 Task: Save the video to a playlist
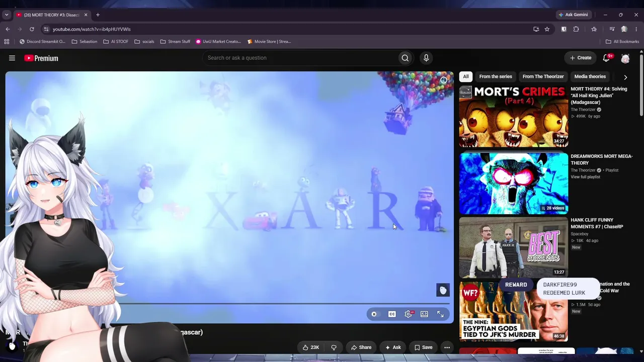click(423, 347)
